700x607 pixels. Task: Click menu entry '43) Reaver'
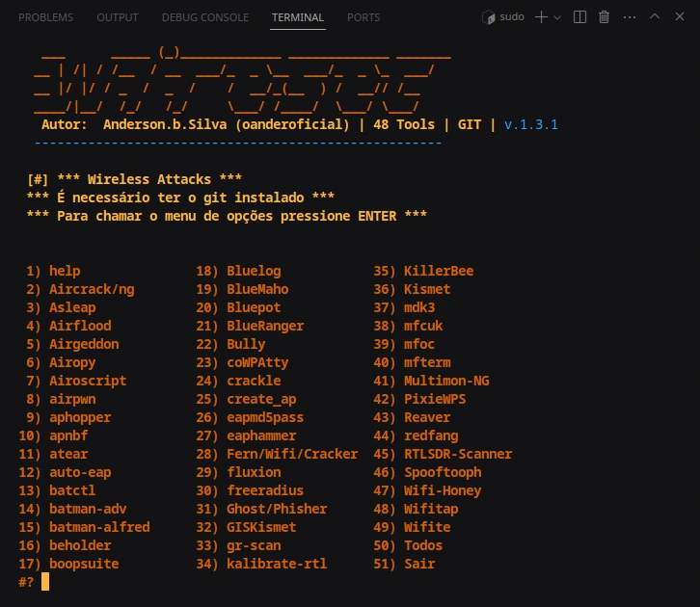412,417
